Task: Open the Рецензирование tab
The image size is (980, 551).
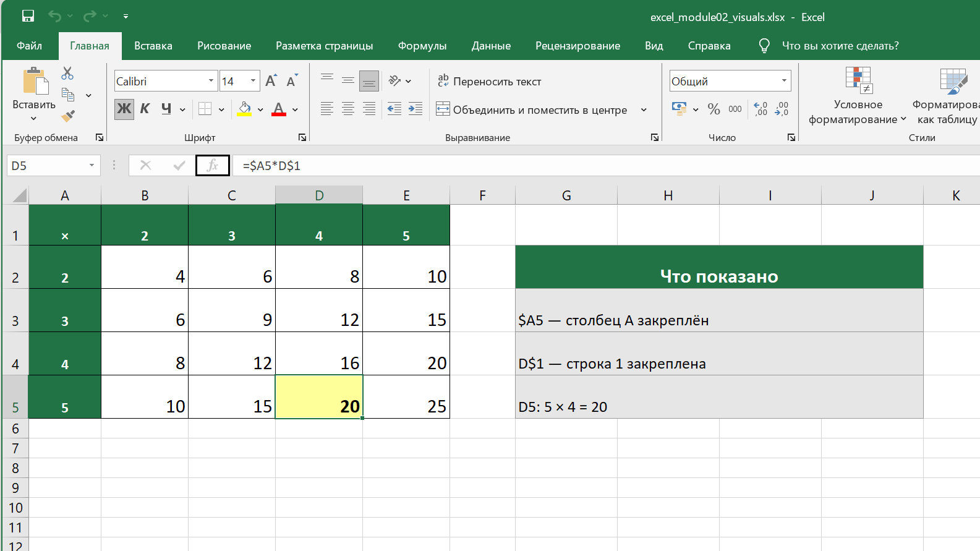Action: point(577,46)
